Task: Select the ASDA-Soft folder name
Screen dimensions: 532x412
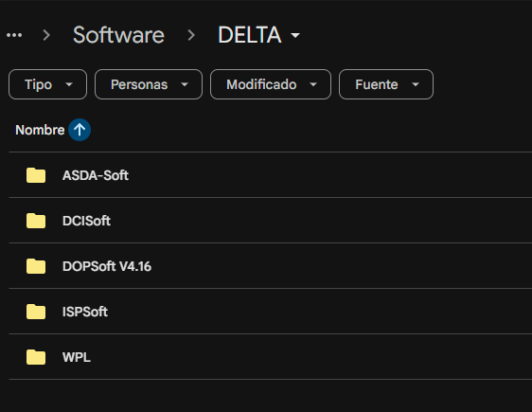Action: 96,175
